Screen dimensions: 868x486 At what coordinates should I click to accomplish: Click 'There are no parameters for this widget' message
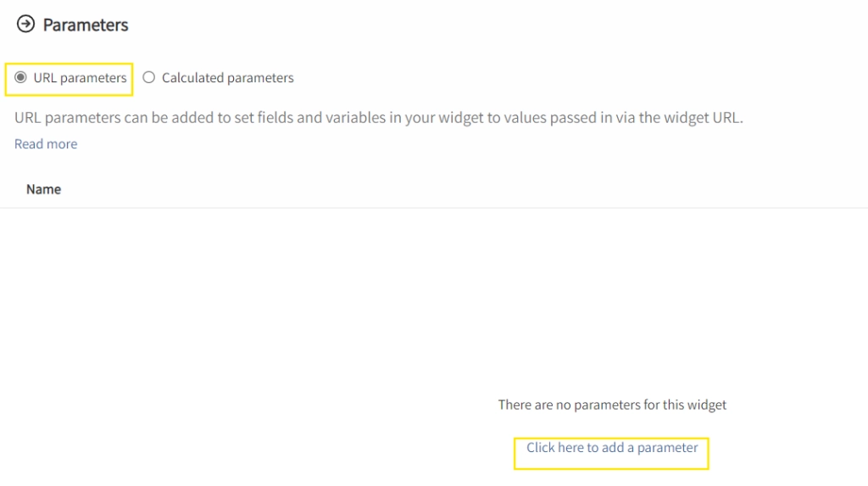coord(612,405)
